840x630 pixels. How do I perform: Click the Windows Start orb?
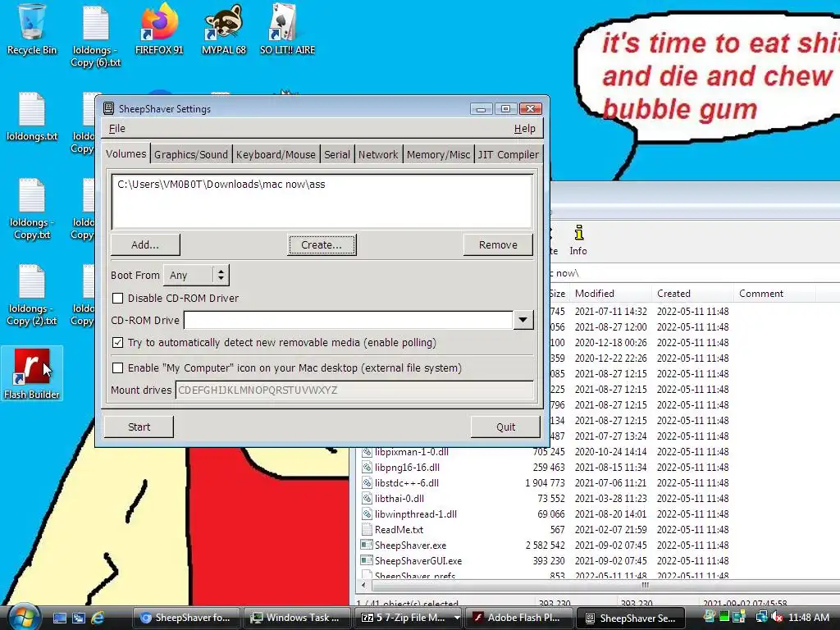coord(24,617)
